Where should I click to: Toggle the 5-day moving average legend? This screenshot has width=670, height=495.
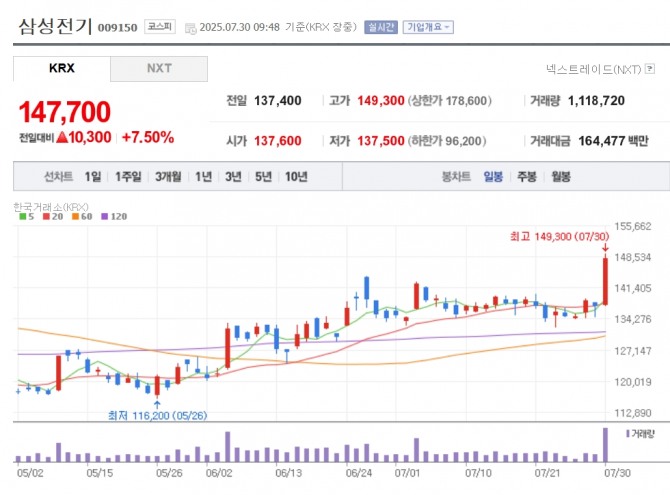pos(26,216)
